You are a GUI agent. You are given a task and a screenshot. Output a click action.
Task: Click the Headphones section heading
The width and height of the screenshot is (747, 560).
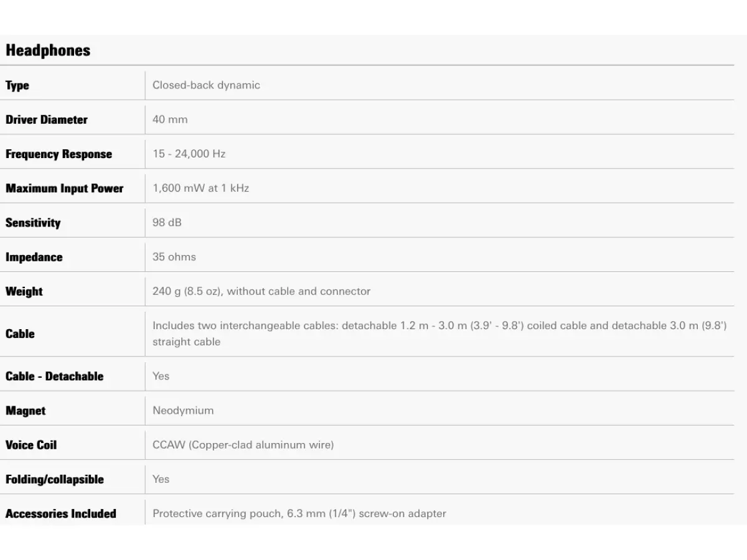pos(48,50)
